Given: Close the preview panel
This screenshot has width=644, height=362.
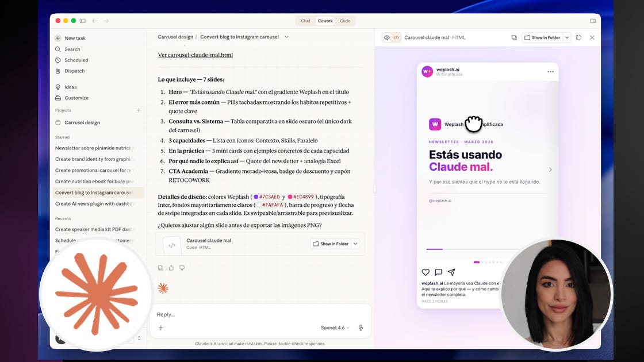Looking at the screenshot, I should click(592, 37).
